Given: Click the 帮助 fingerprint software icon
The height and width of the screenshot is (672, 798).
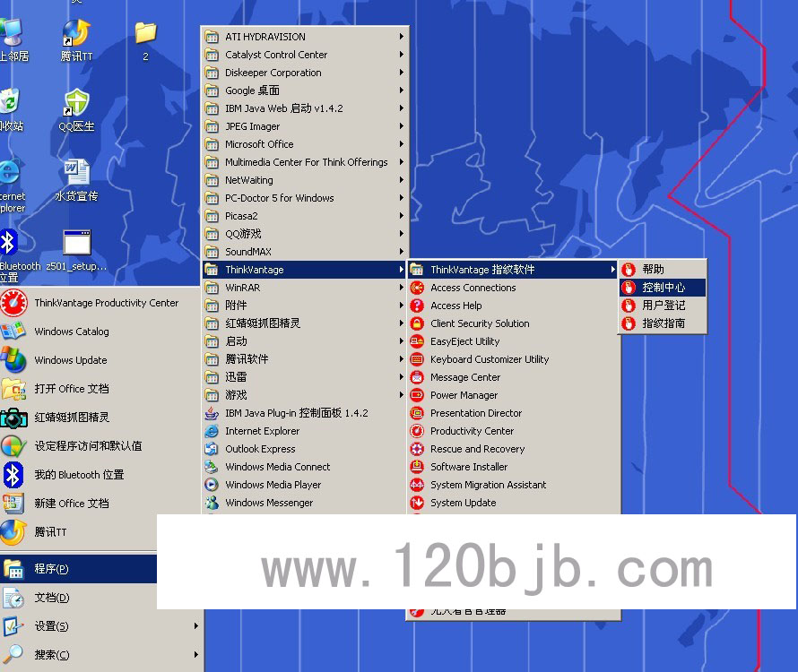Looking at the screenshot, I should click(629, 270).
